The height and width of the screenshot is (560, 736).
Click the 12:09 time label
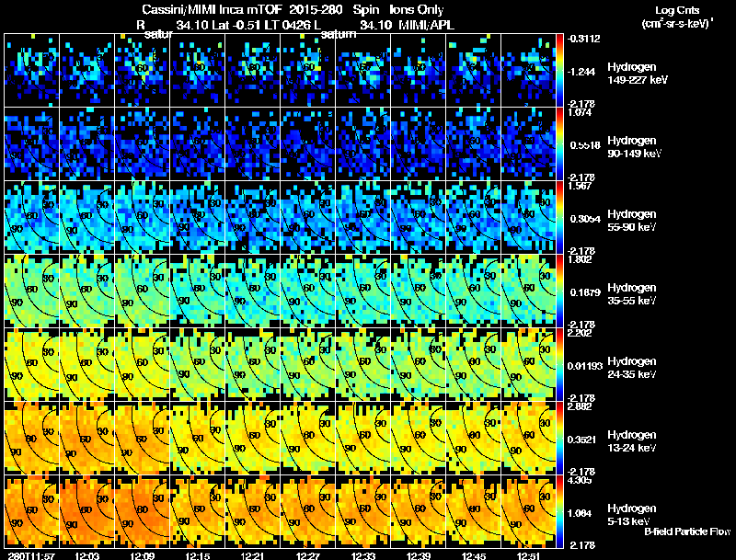tap(142, 555)
